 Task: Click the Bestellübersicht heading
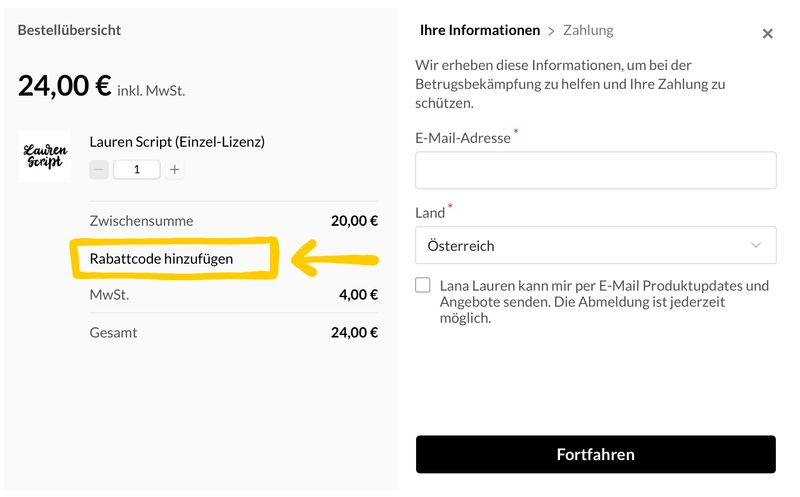pyautogui.click(x=69, y=30)
